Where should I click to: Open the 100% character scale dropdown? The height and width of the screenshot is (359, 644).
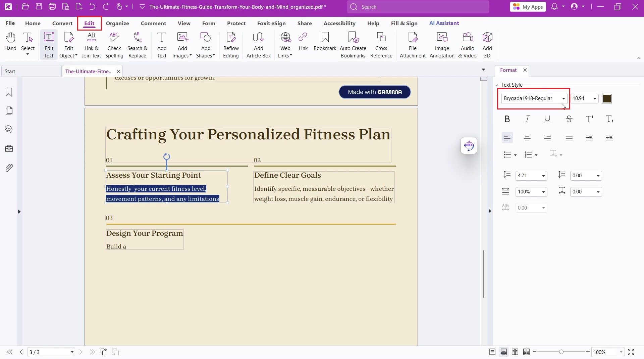pos(543,192)
